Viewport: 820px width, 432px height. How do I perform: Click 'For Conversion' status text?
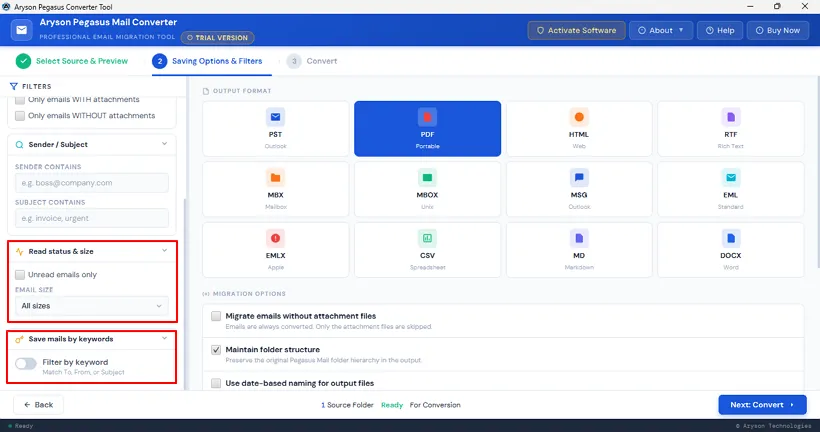point(435,405)
